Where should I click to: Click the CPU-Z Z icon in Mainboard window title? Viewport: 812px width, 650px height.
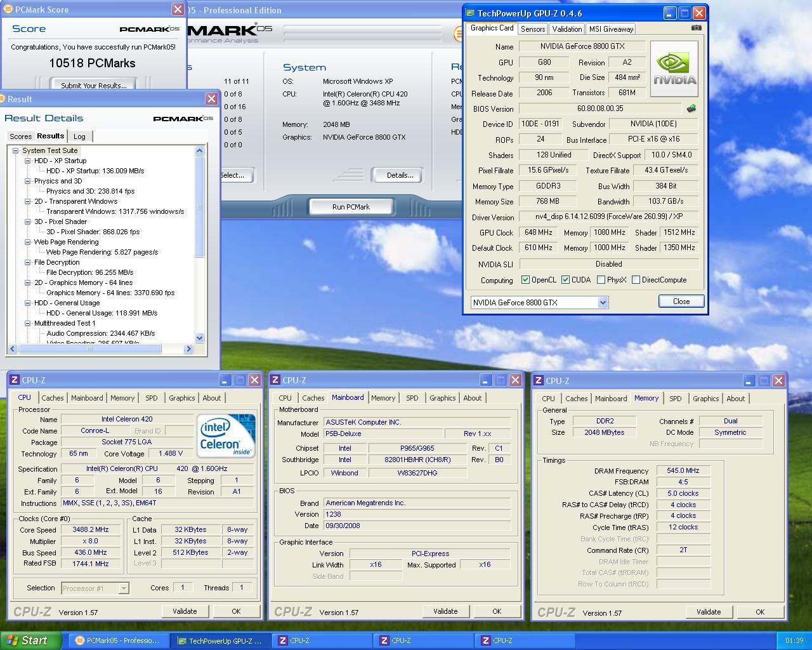point(275,380)
